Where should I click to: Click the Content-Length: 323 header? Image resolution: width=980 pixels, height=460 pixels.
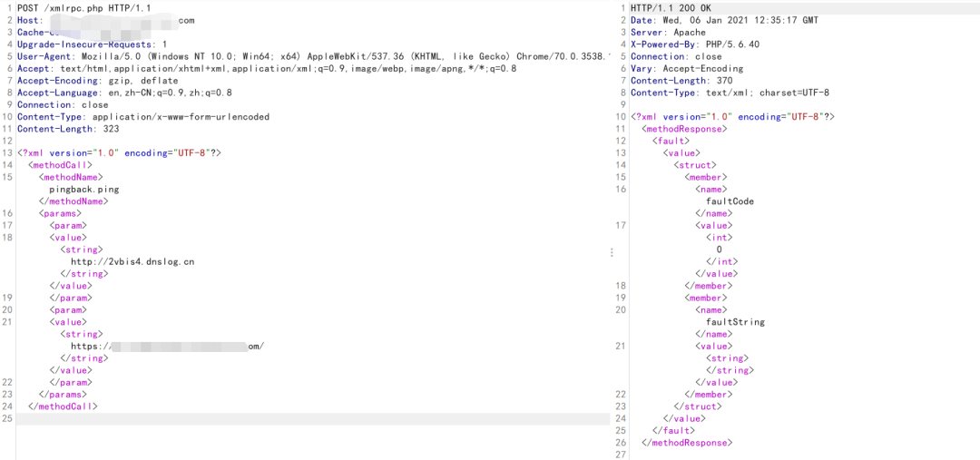pos(68,129)
